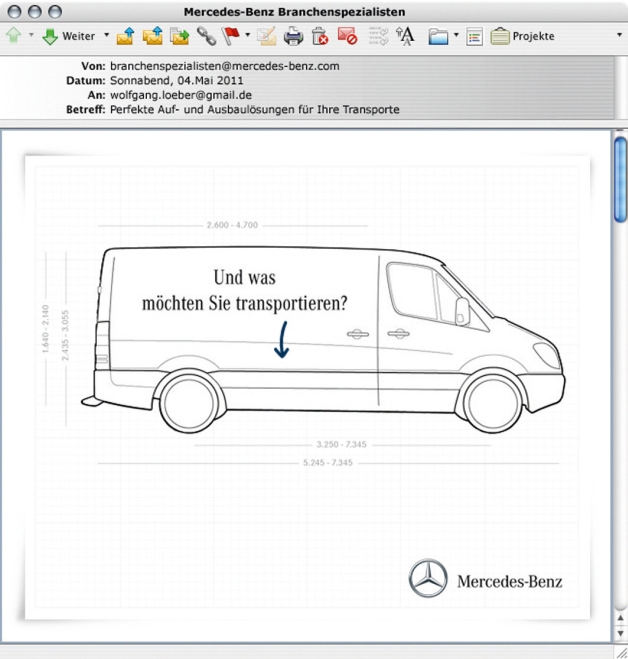Screen dimensions: 628x659
Task: Open the move-to-folder dropdown arrow
Action: pos(456,36)
